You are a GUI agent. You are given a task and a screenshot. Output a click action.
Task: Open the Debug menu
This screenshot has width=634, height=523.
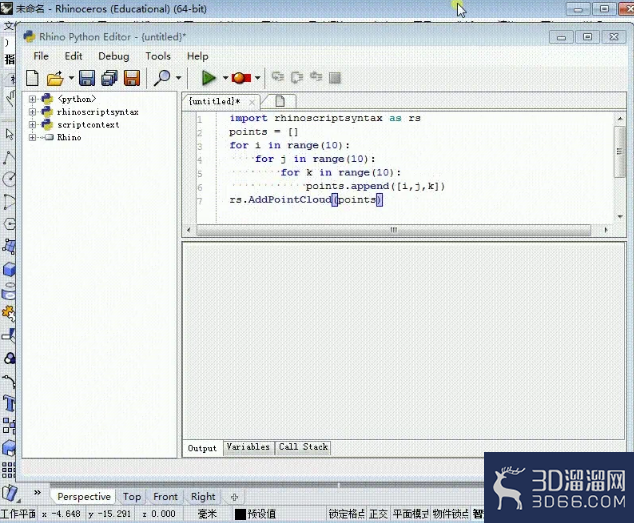tap(114, 56)
